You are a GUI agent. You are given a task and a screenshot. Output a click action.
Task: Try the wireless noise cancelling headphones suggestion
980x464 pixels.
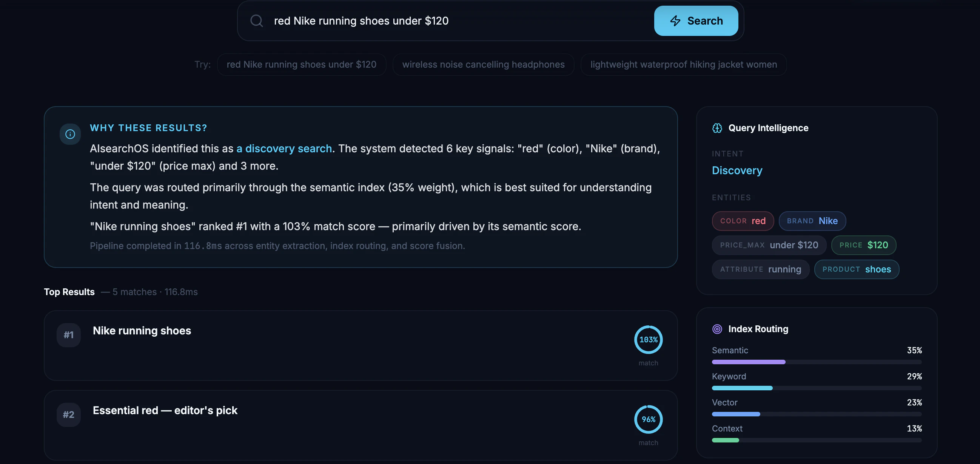[x=483, y=64]
